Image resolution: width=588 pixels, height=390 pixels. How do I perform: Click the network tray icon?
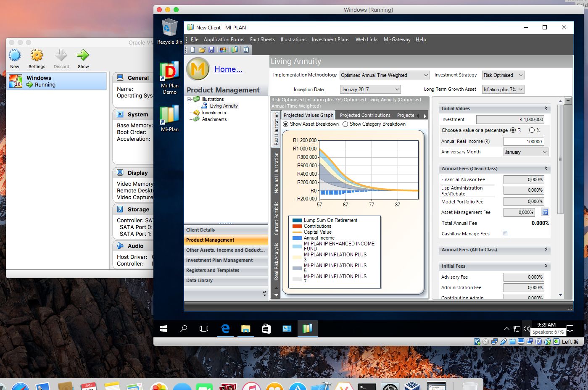click(x=517, y=329)
